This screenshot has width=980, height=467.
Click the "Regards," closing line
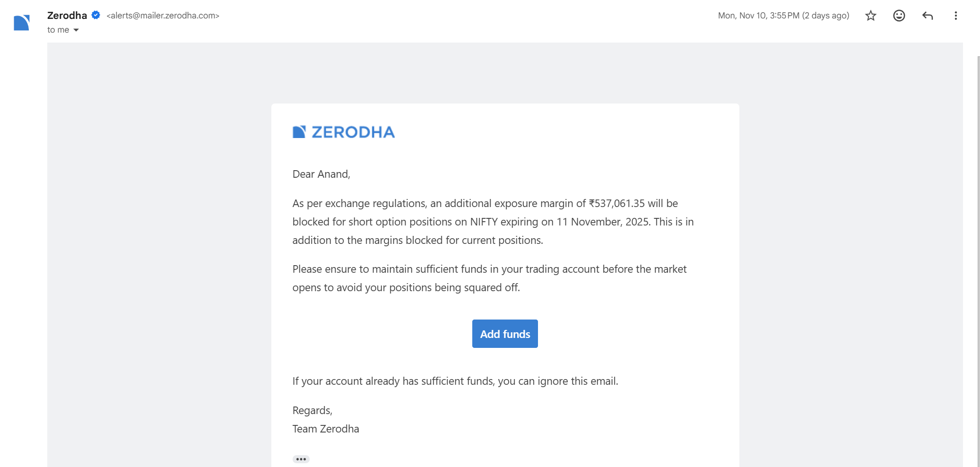coord(312,410)
